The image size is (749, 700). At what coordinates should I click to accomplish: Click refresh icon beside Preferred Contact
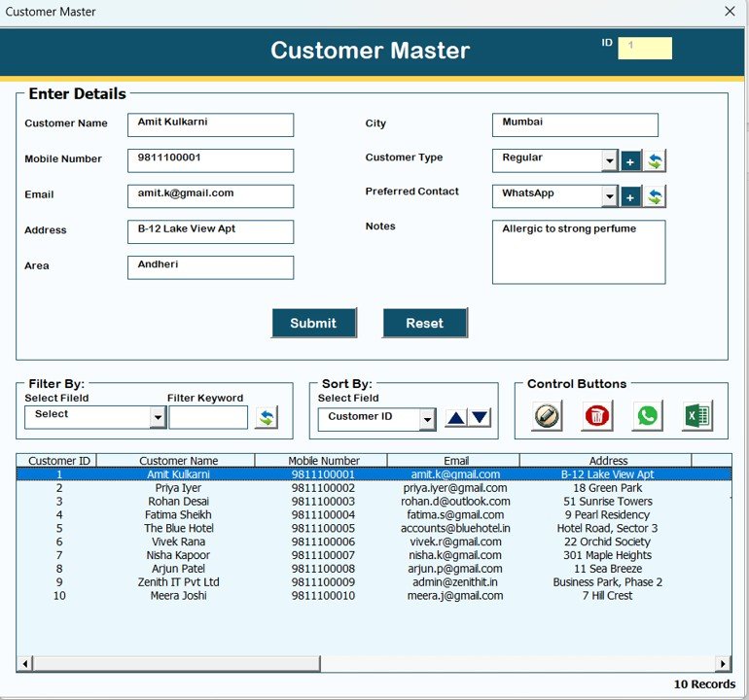[x=656, y=197]
